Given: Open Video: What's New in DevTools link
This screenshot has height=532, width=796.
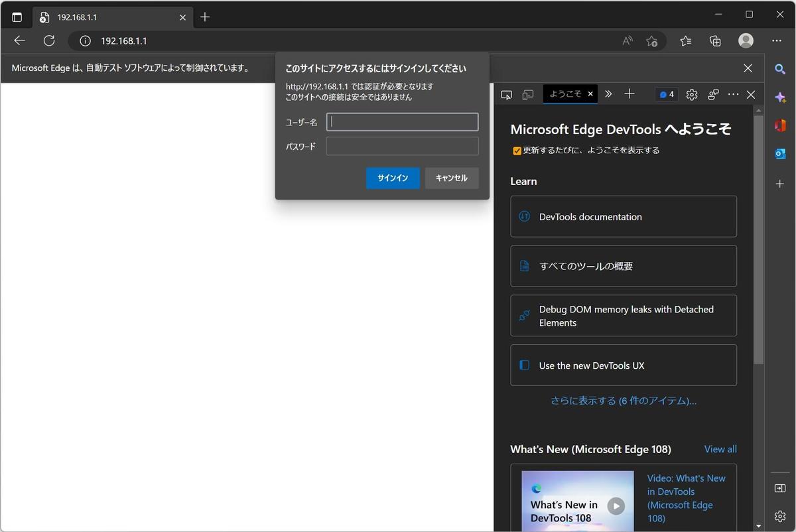Looking at the screenshot, I should (x=687, y=498).
